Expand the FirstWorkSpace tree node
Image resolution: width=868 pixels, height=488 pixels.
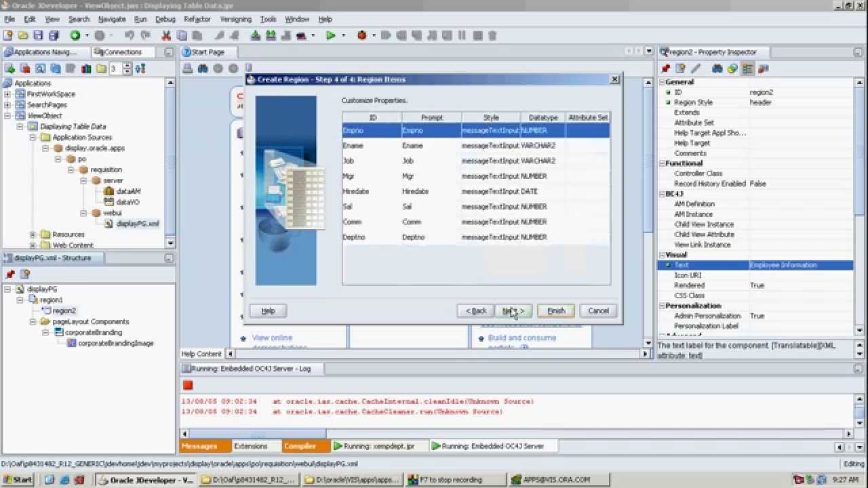pos(7,94)
